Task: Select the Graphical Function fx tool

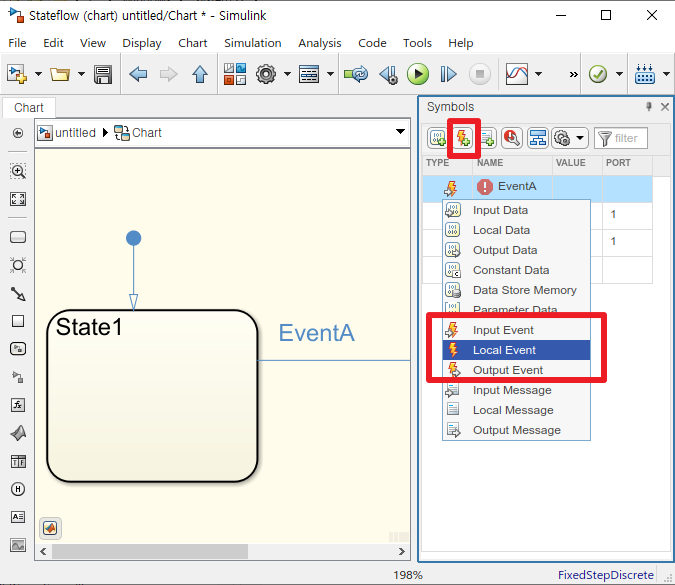Action: 18,405
